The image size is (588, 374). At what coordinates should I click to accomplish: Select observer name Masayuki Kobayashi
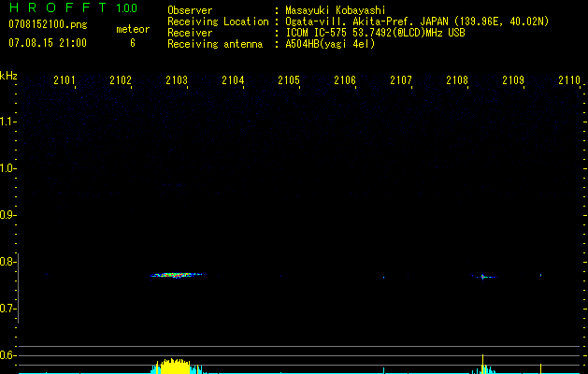click(x=336, y=10)
